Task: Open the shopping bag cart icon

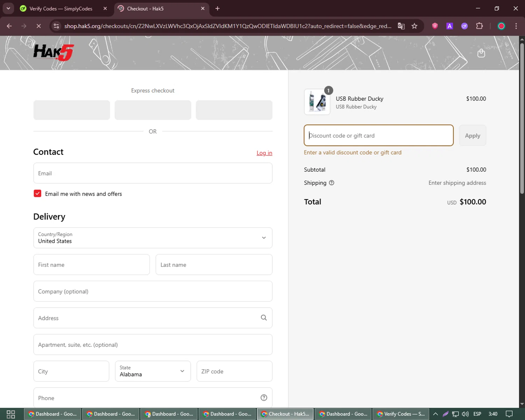Action: pyautogui.click(x=481, y=53)
